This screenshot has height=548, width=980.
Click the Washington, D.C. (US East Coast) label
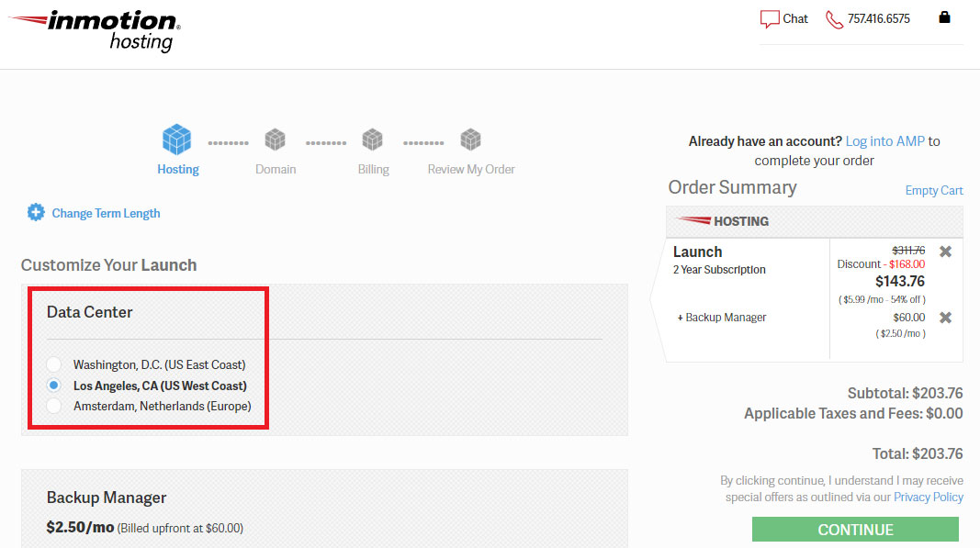pos(160,364)
